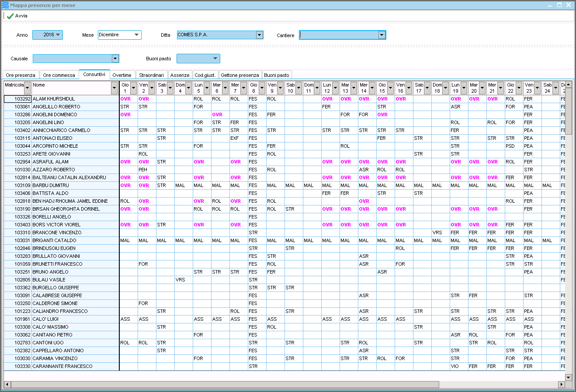Open the Sab 3 column filter arrow
Screen dimensions: 576x392
170,88
